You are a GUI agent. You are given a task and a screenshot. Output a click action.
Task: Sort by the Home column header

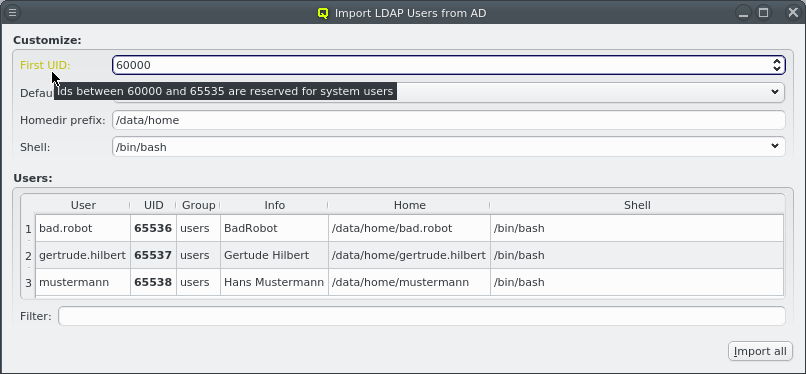(409, 205)
